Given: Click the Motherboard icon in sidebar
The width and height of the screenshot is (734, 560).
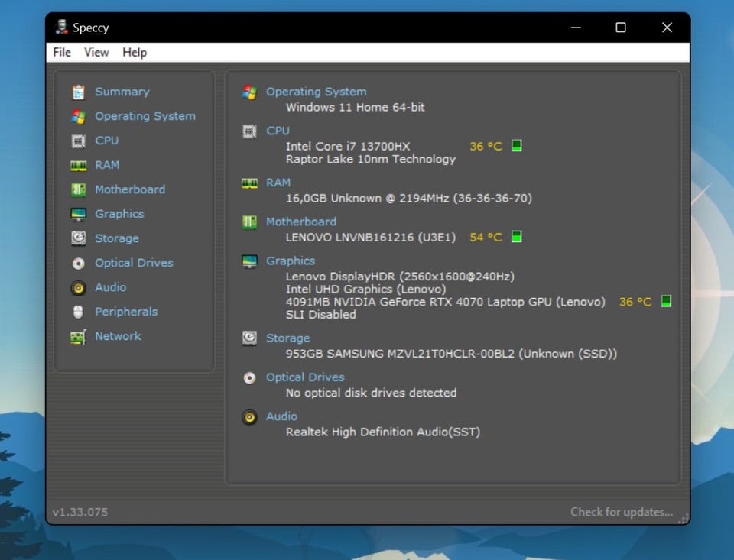Looking at the screenshot, I should pyautogui.click(x=78, y=189).
